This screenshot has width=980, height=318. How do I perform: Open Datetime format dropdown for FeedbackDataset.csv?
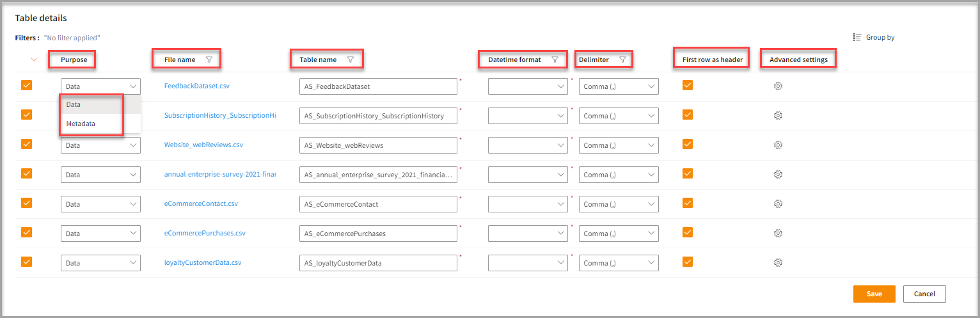coord(528,86)
